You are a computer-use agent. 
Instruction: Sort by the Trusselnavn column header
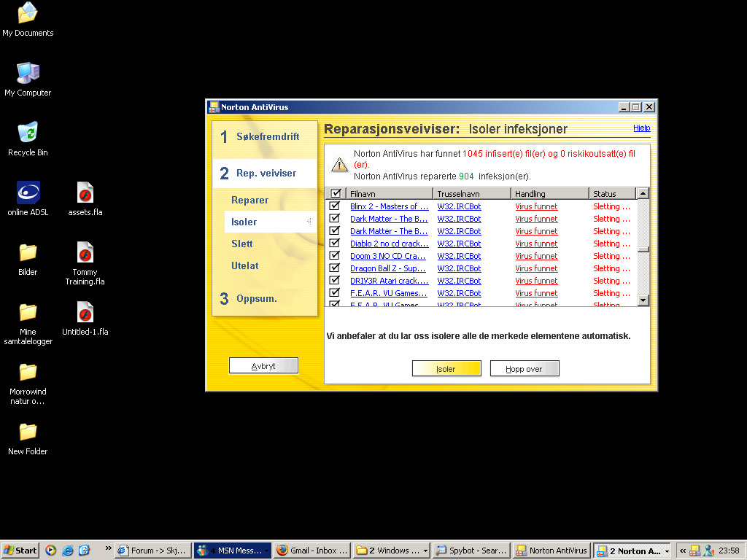(x=472, y=193)
